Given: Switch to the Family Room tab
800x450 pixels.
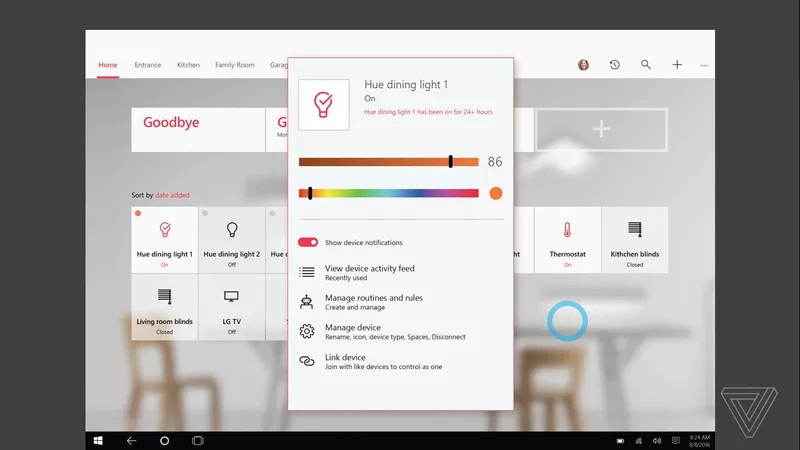Looking at the screenshot, I should coord(235,65).
